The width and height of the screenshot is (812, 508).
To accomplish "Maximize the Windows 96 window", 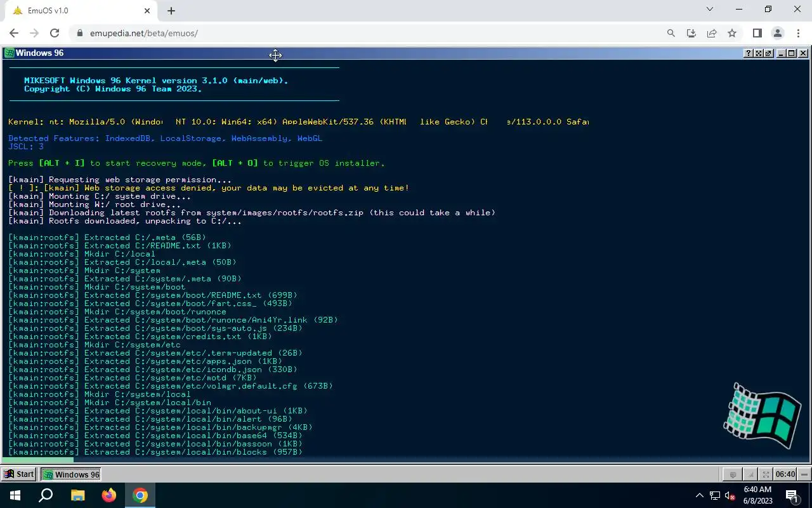I will click(792, 53).
